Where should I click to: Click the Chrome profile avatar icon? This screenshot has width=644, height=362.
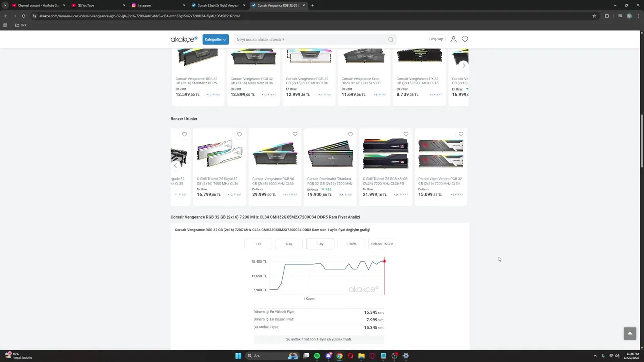pyautogui.click(x=629, y=16)
